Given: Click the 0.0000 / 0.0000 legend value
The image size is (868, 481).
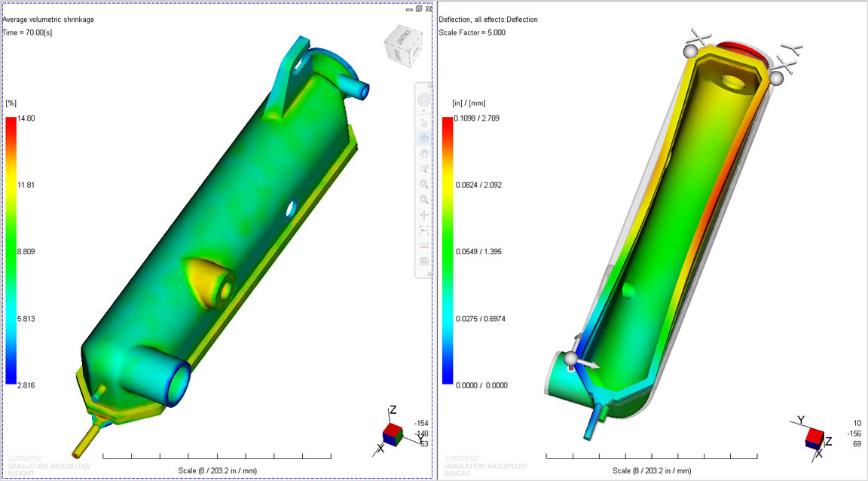Looking at the screenshot, I should click(481, 385).
